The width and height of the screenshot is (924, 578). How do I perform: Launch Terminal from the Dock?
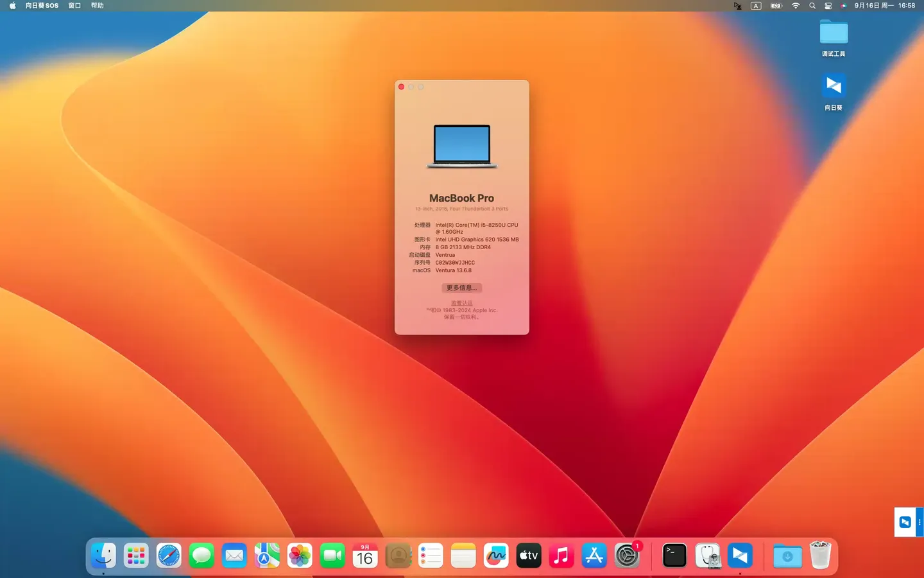coord(674,556)
